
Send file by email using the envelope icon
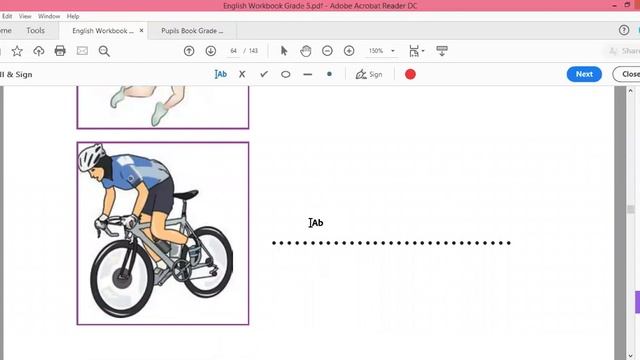[x=82, y=51]
